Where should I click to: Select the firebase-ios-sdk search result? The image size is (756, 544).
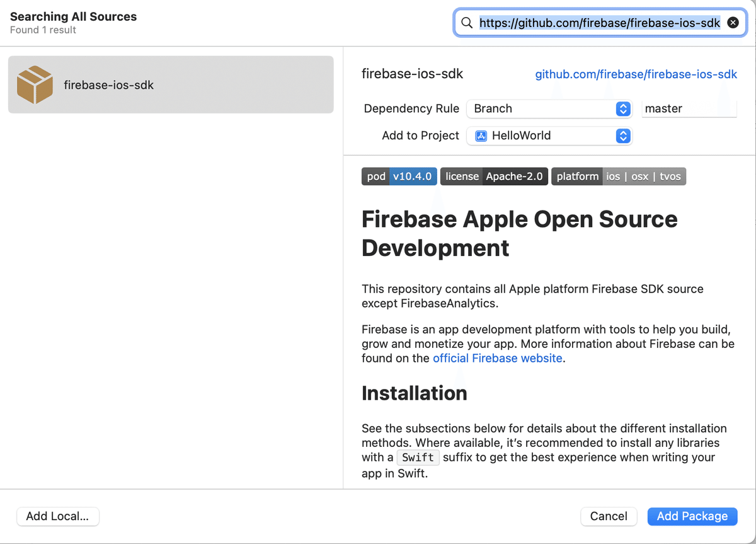170,84
